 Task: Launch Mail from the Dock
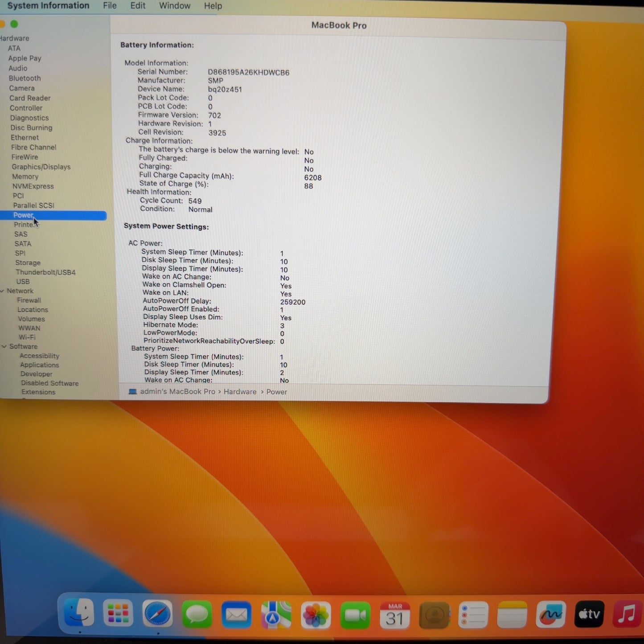(x=236, y=614)
